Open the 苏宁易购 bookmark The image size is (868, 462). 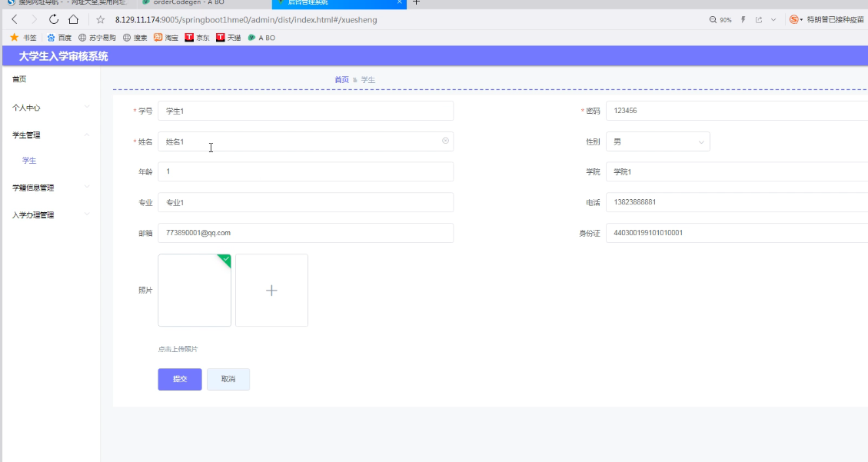pyautogui.click(x=97, y=38)
